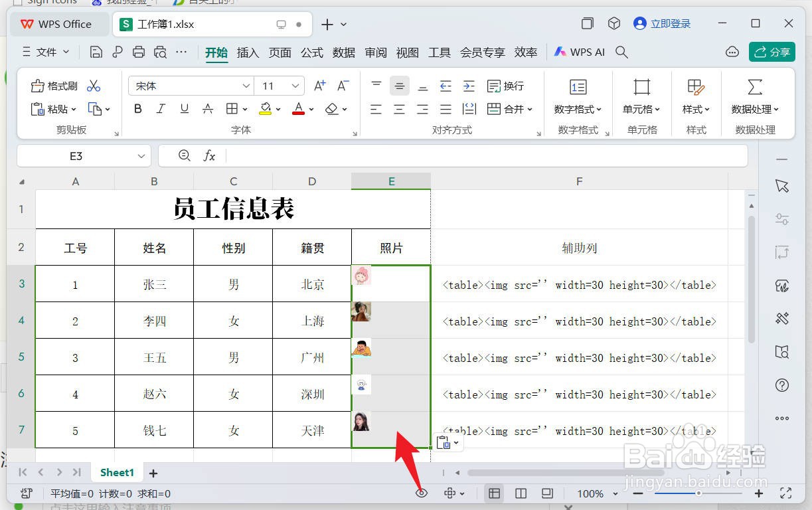Switch to the 插入 ribbon tab
Viewport: 812px width, 510px height.
tap(248, 52)
